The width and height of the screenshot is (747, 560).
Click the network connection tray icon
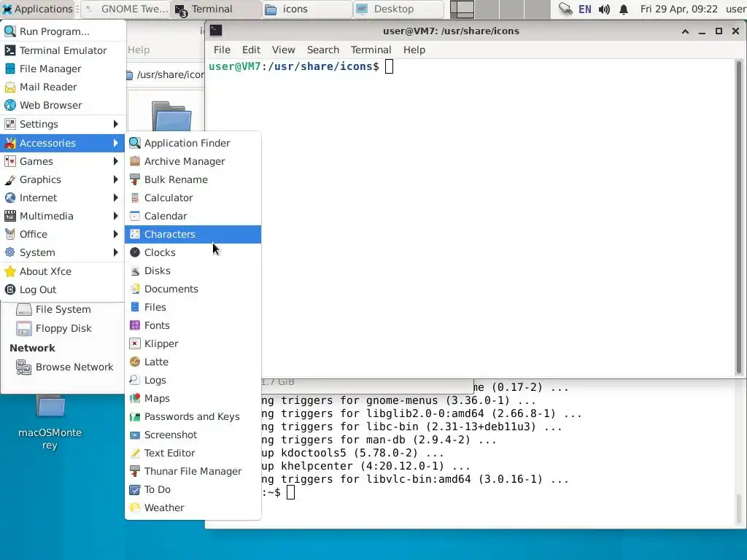coord(565,9)
